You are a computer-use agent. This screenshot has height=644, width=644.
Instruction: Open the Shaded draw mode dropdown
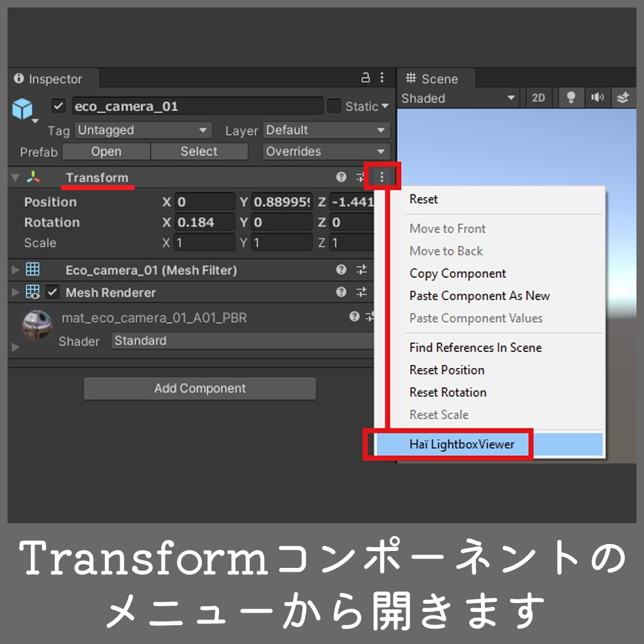coord(458,98)
